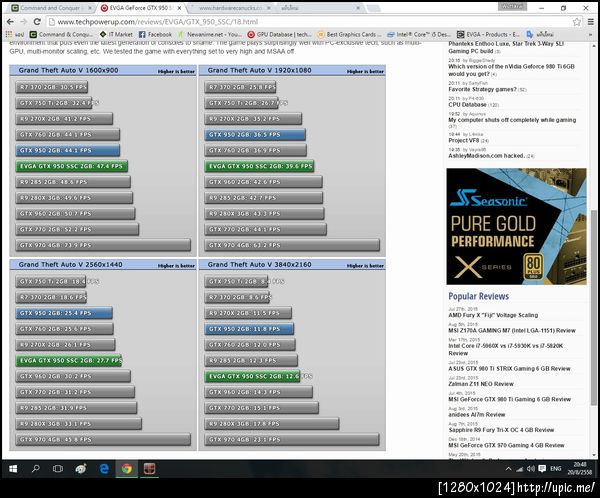Open Which version of GeForce 980 Ti thread
Image resolution: width=600 pixels, height=498 pixels.
[x=511, y=70]
